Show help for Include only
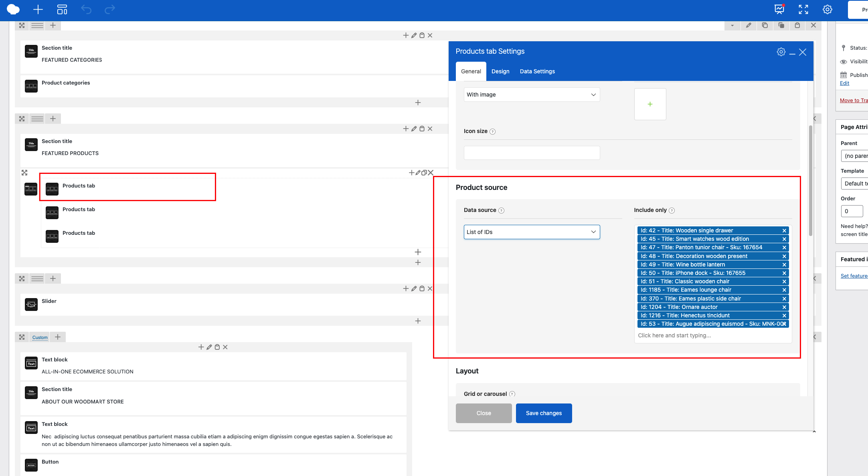 (x=672, y=210)
